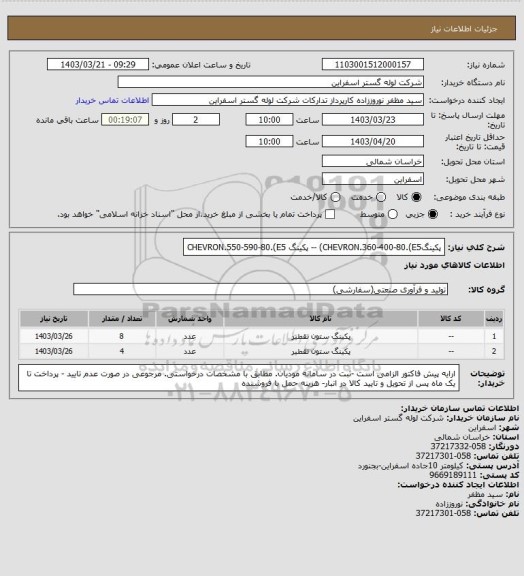Viewport: 524px width, 576px height.
Task: Click the remaining days field showing 2
Action: point(196,120)
